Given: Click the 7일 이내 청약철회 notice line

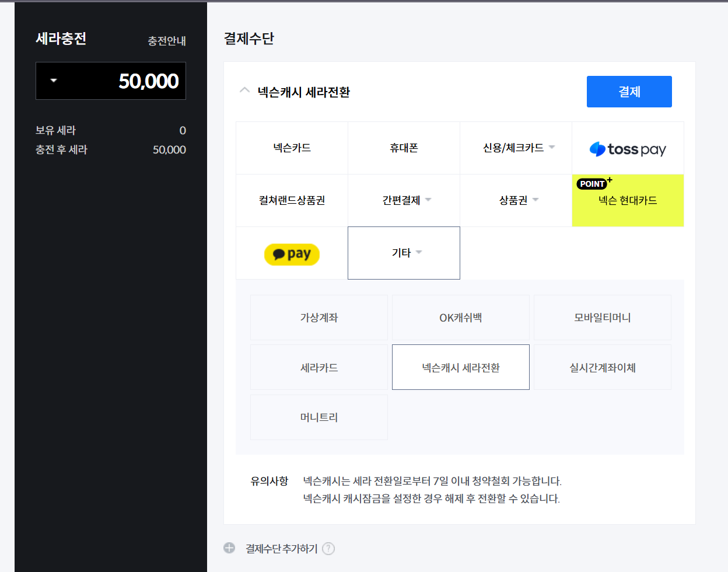Looking at the screenshot, I should click(x=432, y=481).
